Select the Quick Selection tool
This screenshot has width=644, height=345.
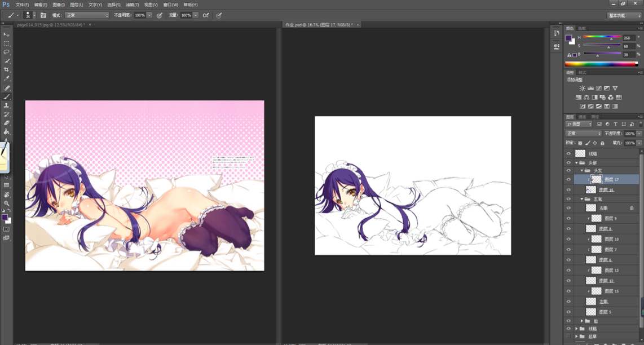click(7, 61)
